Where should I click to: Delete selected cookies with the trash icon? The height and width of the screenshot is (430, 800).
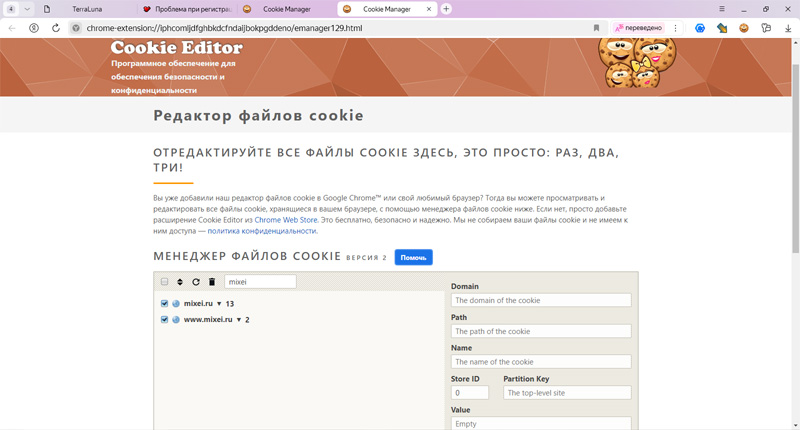click(212, 282)
